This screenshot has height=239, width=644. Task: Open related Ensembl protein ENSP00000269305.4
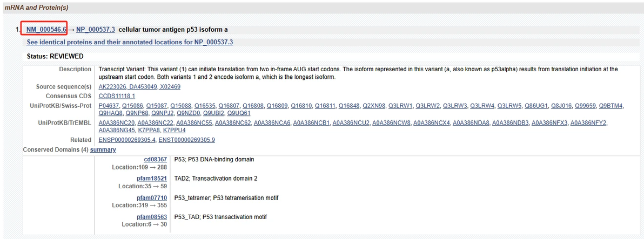pyautogui.click(x=127, y=140)
